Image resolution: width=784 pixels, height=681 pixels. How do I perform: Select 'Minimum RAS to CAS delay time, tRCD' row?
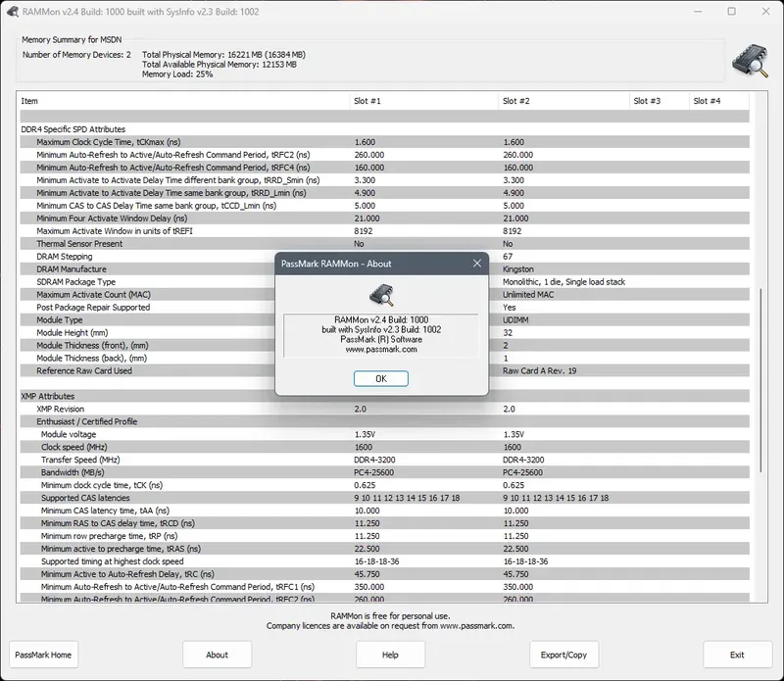click(384, 523)
